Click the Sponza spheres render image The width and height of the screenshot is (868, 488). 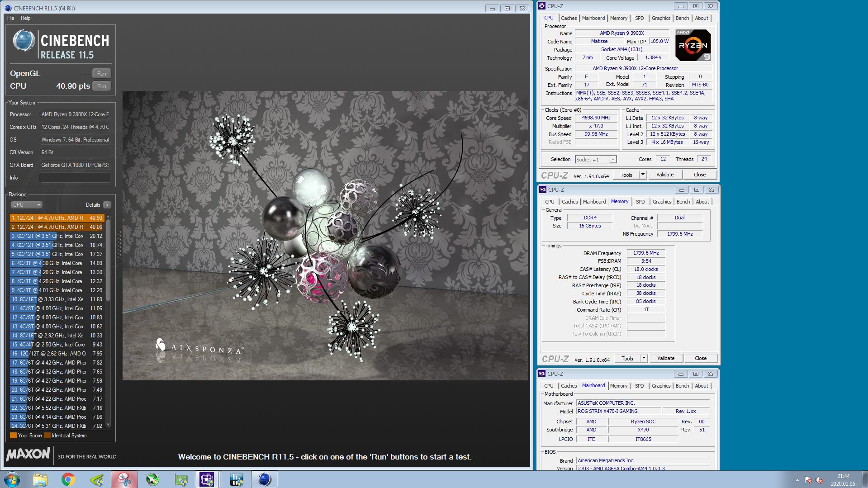click(x=325, y=236)
